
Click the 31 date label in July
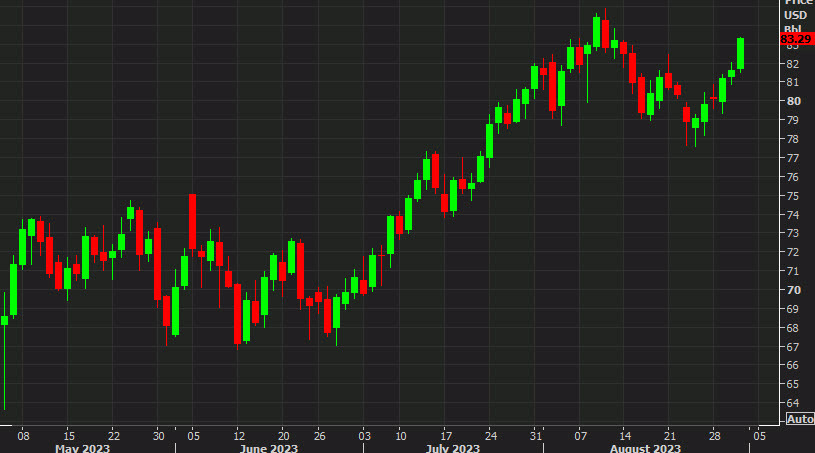535,436
